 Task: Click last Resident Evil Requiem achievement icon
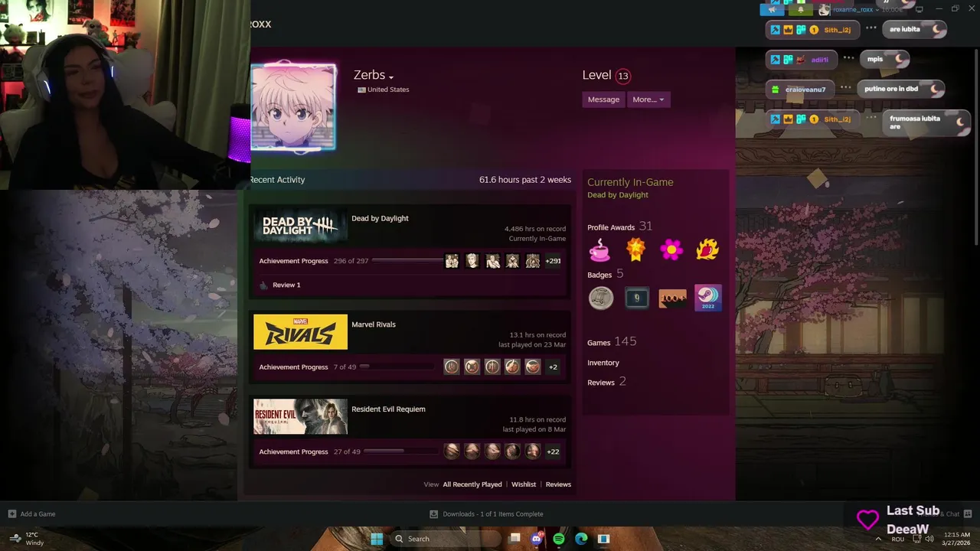[533, 452]
